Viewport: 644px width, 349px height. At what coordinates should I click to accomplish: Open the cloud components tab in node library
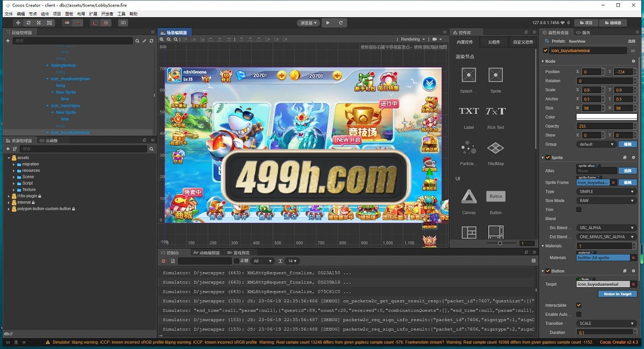[x=494, y=42]
